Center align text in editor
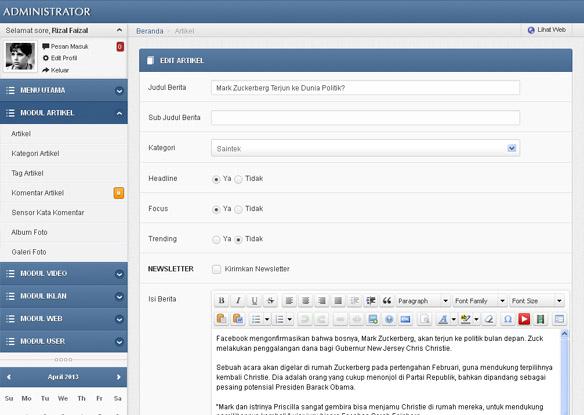This screenshot has width=584, height=415. tap(305, 301)
